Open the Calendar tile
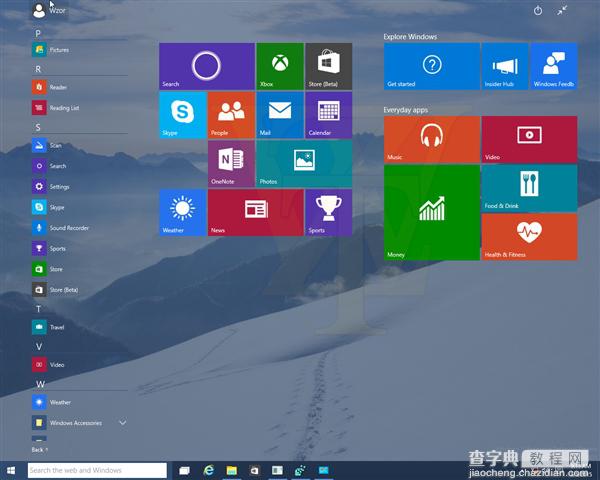The height and width of the screenshot is (480, 600). [328, 115]
